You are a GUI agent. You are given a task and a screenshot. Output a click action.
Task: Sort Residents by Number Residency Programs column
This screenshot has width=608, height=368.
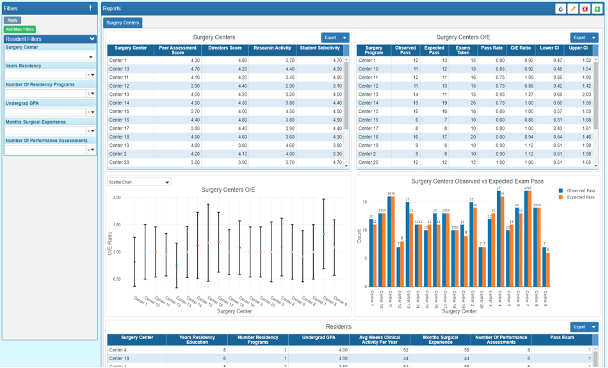tap(258, 340)
